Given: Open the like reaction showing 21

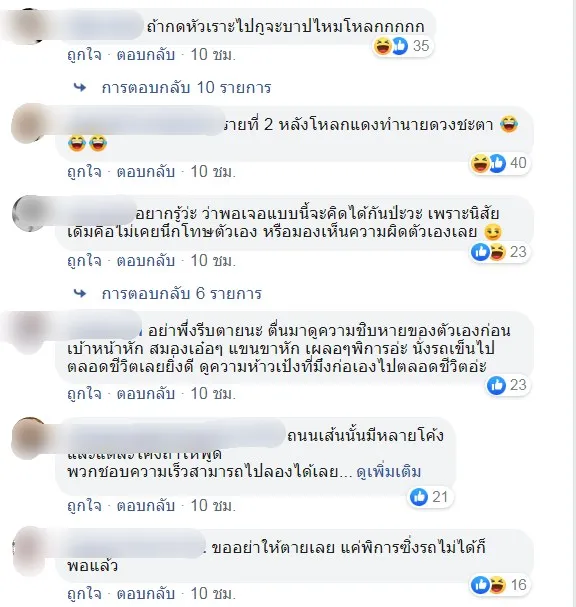Looking at the screenshot, I should coord(429,497).
